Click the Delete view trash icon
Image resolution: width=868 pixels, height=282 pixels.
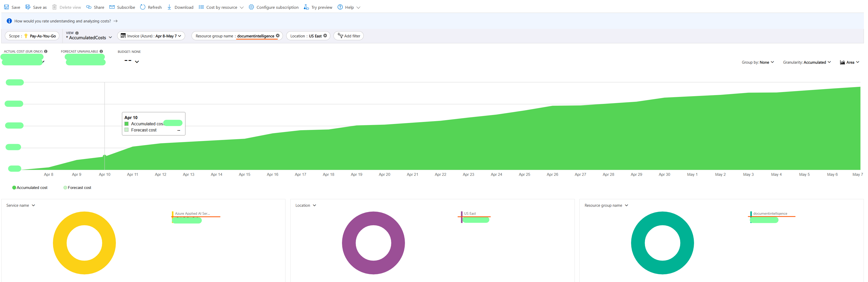[x=54, y=7]
